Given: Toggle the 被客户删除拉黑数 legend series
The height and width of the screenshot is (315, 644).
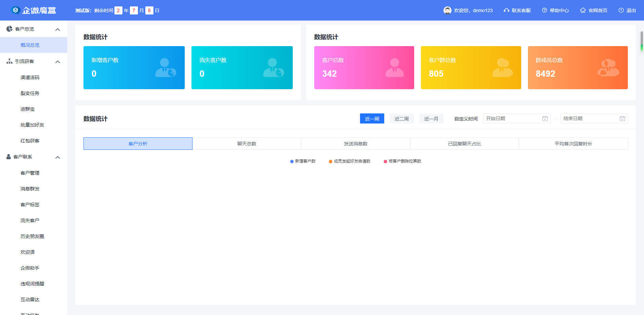Looking at the screenshot, I should click(402, 161).
